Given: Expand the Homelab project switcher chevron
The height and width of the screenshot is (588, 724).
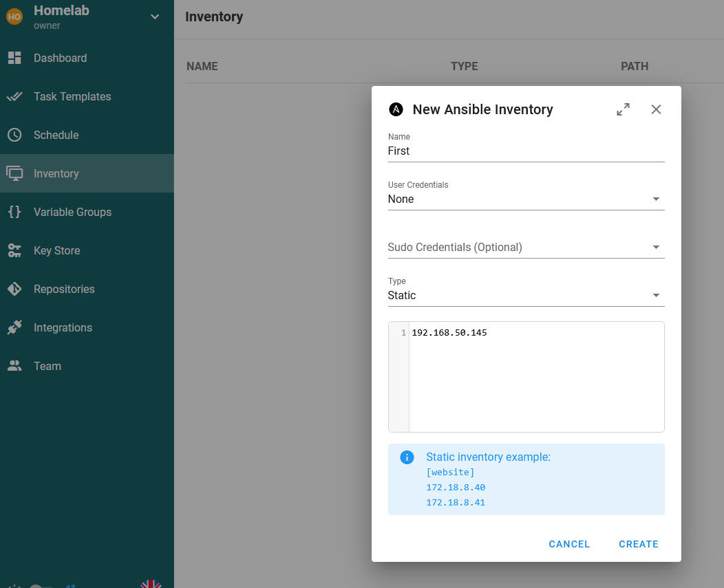Looking at the screenshot, I should point(155,17).
